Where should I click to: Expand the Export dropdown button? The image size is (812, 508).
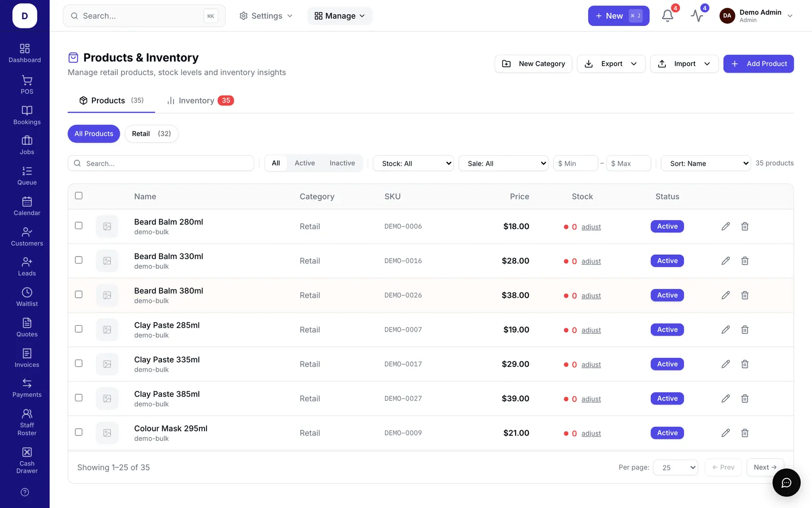tap(611, 64)
